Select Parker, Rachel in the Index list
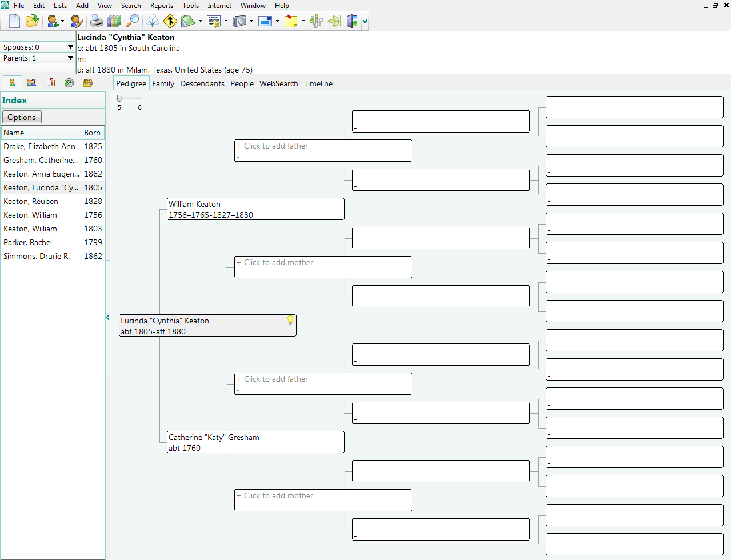 click(x=27, y=242)
